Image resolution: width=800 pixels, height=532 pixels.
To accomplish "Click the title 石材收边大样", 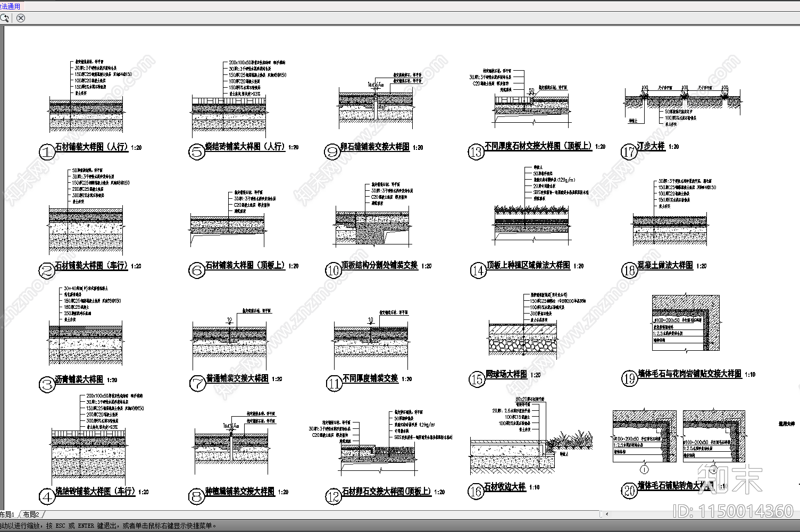I will click(505, 487).
